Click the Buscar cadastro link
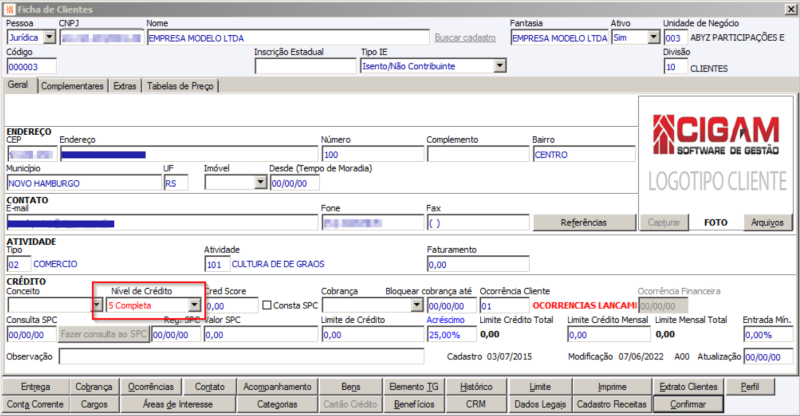Screen dimensions: 800x416 pos(465,38)
